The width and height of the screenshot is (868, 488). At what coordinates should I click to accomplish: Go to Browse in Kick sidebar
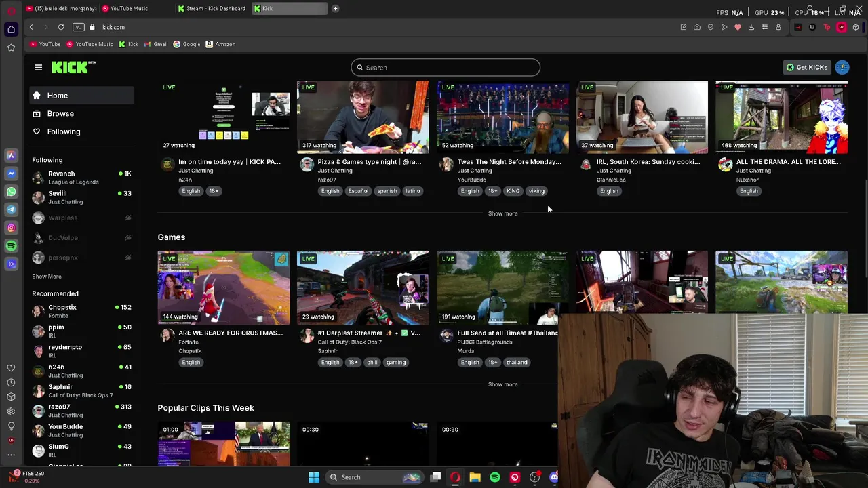tap(81, 113)
